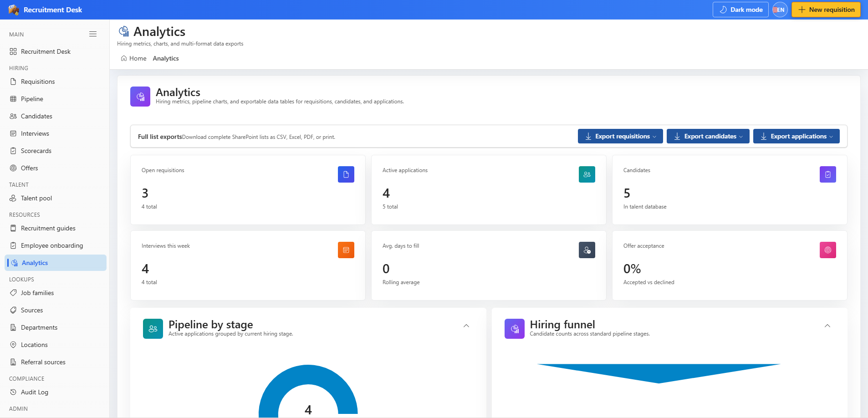The width and height of the screenshot is (868, 418).
Task: Open the Export requisitions dropdown
Action: pos(620,136)
